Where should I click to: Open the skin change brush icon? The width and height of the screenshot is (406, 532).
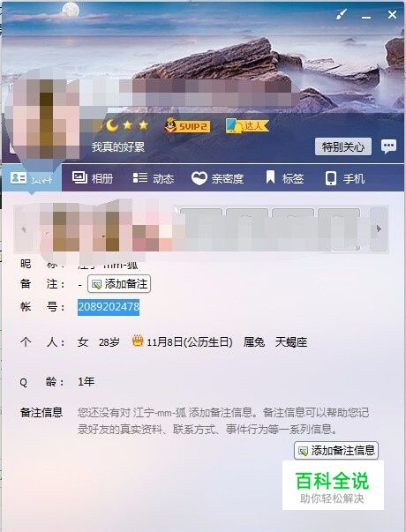342,14
